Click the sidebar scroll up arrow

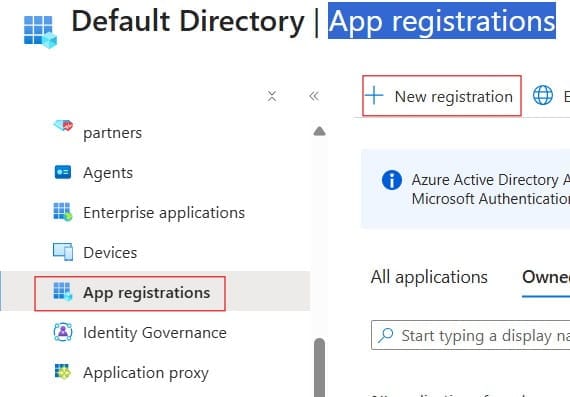pos(320,131)
